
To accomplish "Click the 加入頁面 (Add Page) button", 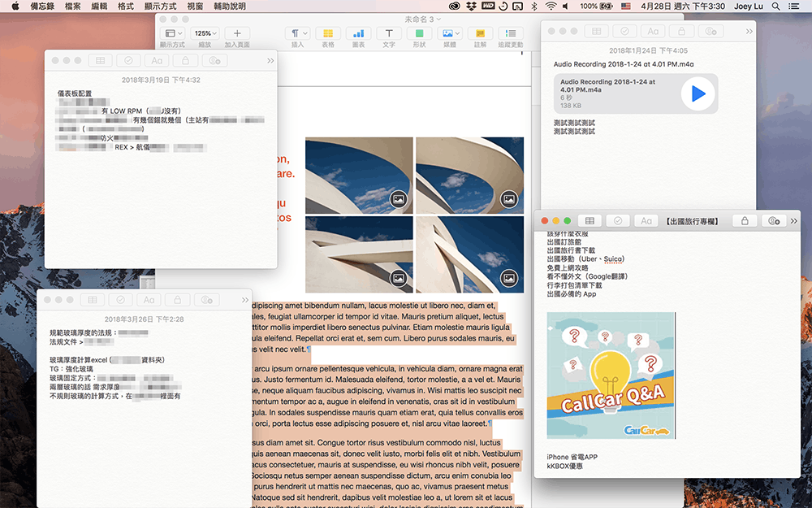I will 237,34.
